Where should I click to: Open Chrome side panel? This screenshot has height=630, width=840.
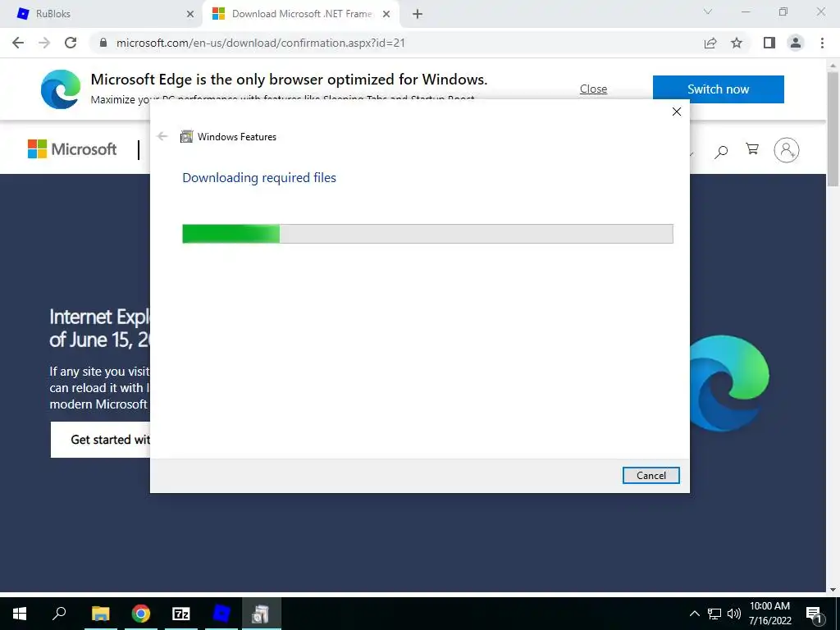coord(769,43)
